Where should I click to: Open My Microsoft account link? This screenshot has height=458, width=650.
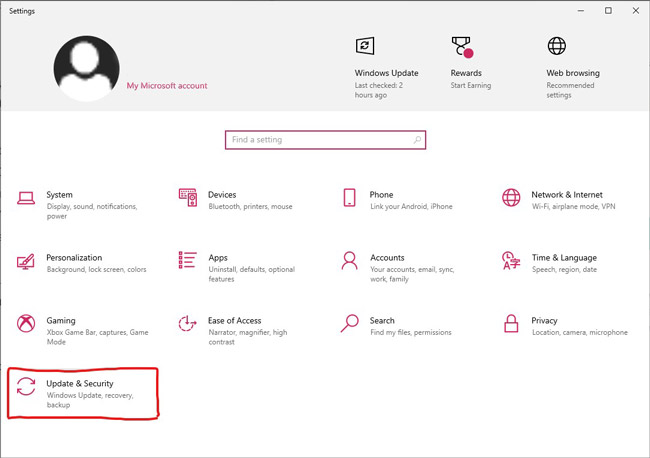[167, 86]
